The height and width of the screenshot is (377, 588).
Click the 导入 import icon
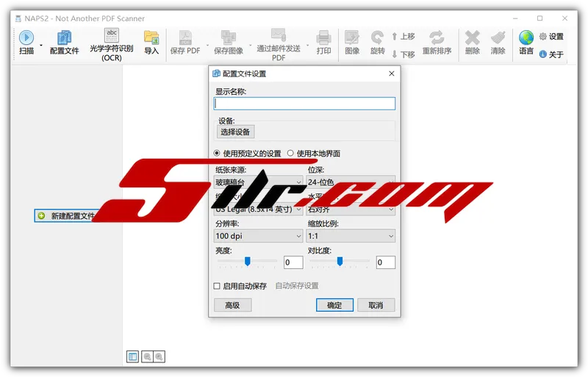point(151,43)
